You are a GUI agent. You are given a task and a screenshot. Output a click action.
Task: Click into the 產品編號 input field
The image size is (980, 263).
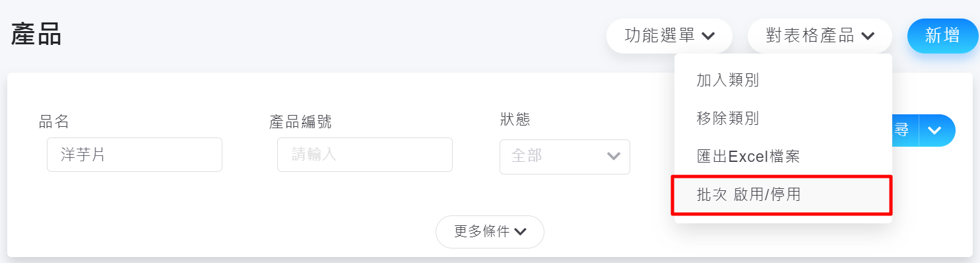coord(365,155)
